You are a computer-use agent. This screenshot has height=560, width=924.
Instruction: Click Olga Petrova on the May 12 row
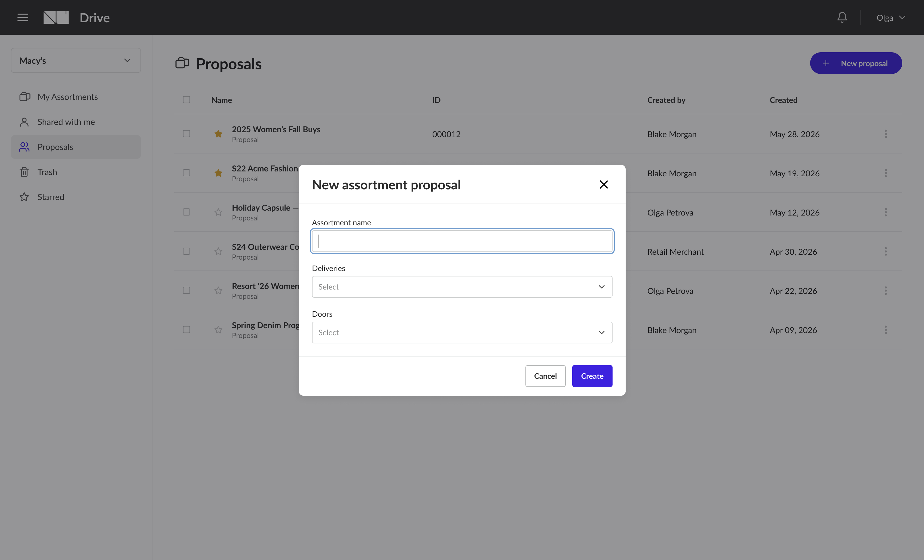(x=670, y=213)
